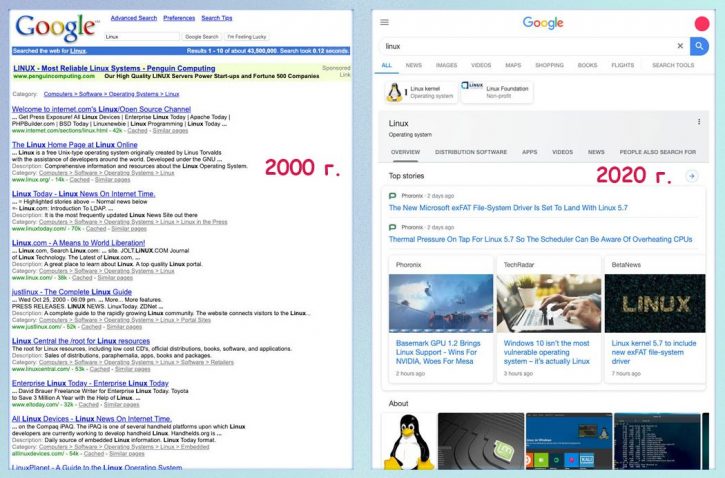This screenshot has height=478, width=725.
Task: Switch to the SHOPPING search tab
Action: (x=549, y=65)
